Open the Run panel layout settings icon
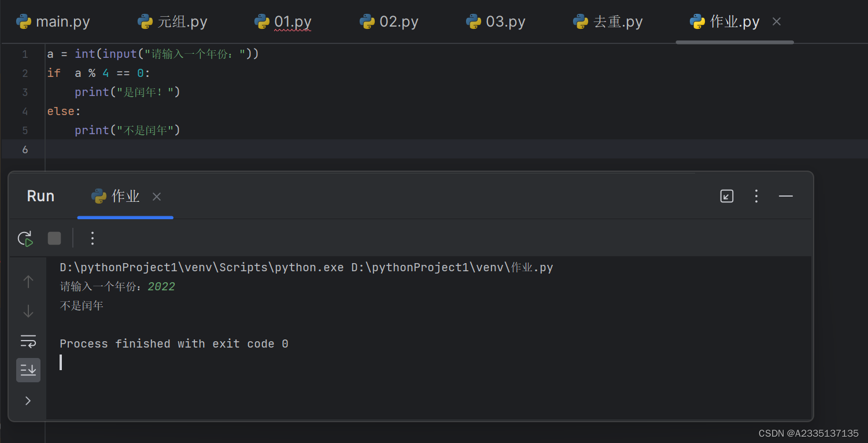Screen dimensions: 868x443 (726, 196)
